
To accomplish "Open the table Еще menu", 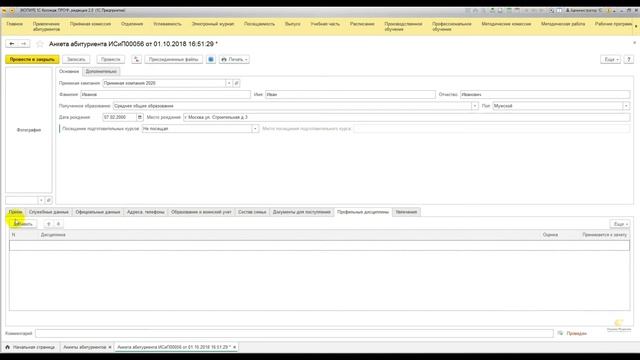I will click(x=620, y=224).
